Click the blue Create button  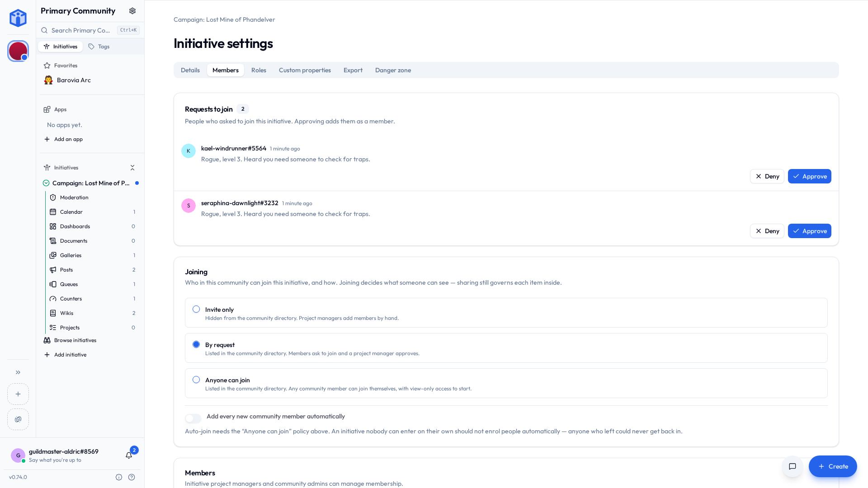point(833,466)
